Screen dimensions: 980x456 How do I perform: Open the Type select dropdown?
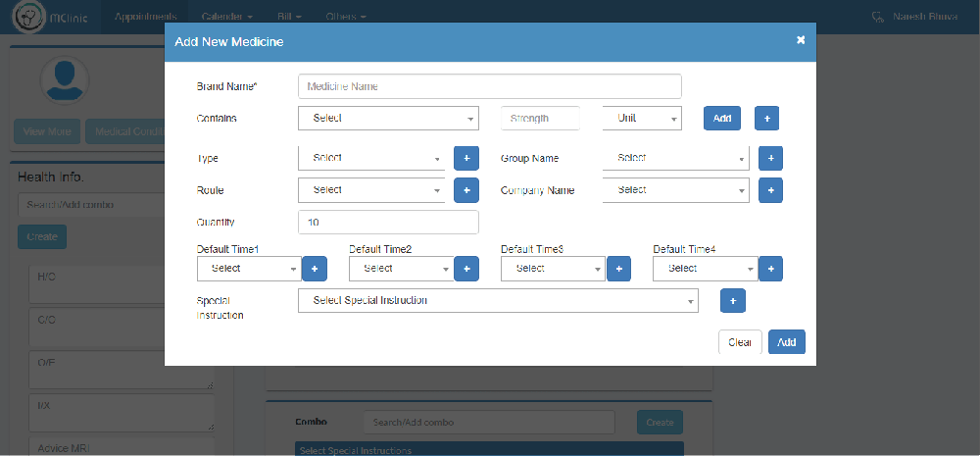(x=371, y=158)
